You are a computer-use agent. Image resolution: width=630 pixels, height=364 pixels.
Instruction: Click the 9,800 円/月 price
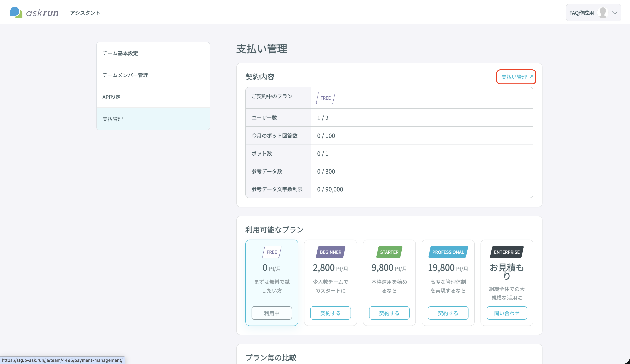[x=389, y=268]
